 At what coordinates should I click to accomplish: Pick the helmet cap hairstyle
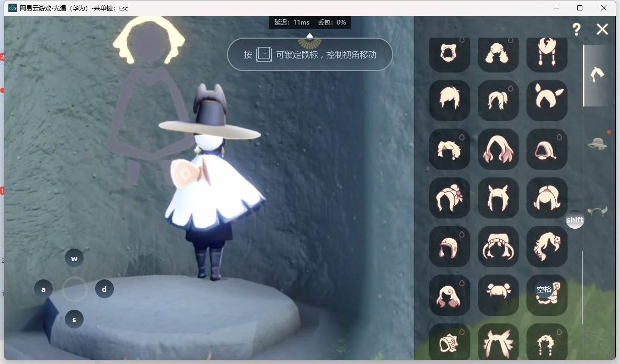pos(449,246)
